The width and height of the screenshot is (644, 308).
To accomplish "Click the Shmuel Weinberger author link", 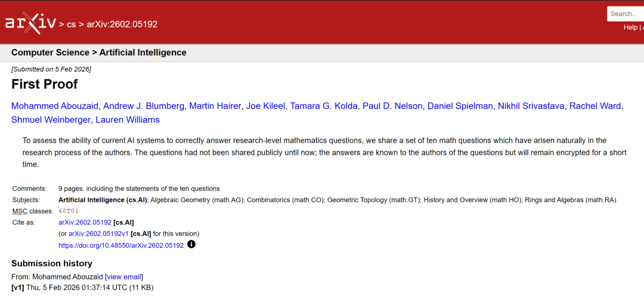I will [x=51, y=119].
